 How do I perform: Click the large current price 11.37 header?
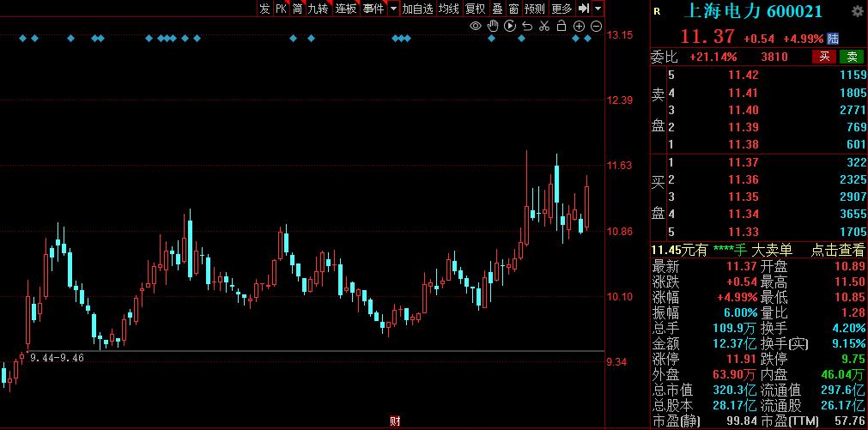[x=707, y=37]
